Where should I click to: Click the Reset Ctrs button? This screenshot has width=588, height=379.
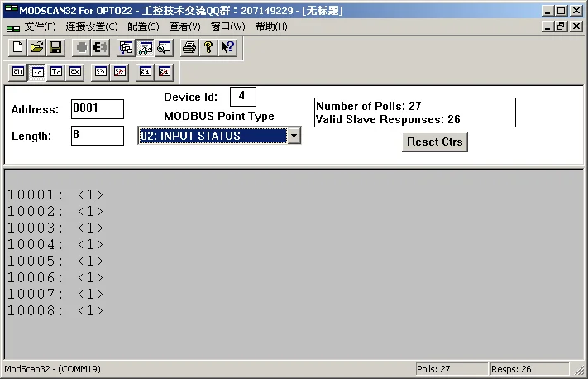435,142
